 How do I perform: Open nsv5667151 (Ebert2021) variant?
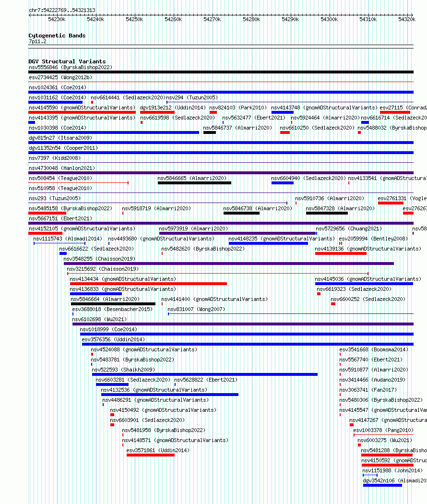60,218
